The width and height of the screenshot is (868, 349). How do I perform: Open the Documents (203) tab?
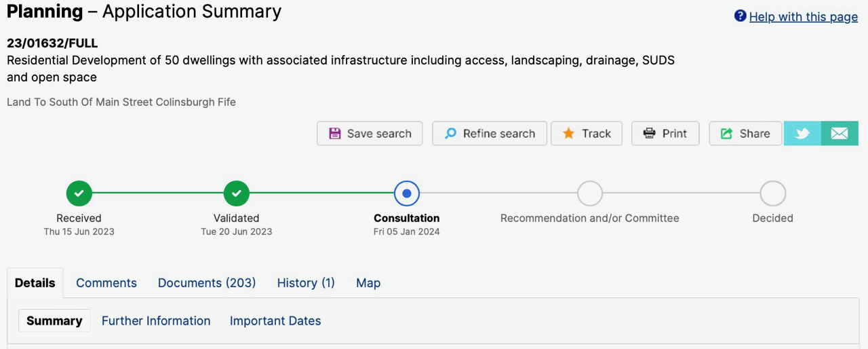(207, 283)
